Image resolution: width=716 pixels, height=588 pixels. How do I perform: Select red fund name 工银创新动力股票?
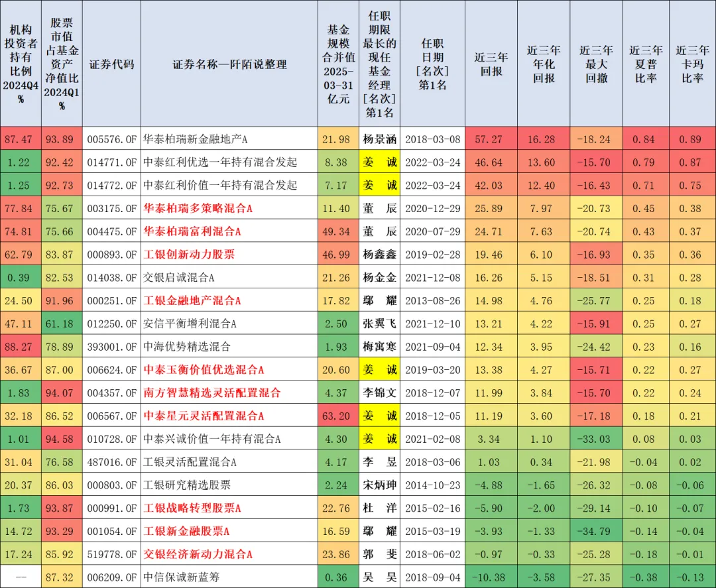189,255
